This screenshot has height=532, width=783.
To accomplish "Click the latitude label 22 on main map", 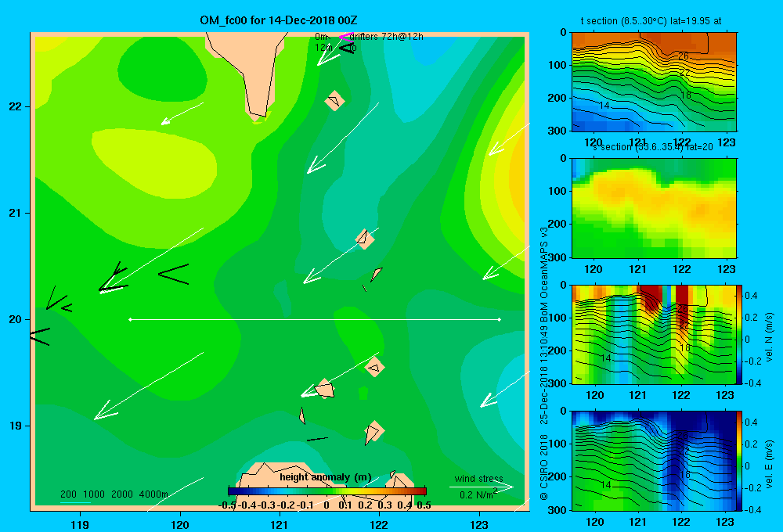I will pos(16,107).
